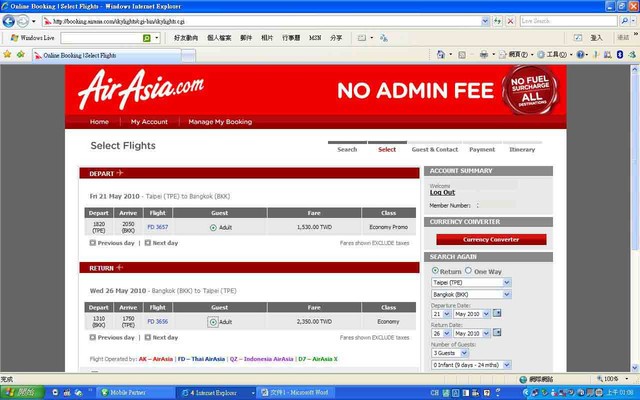Click the Log Out link
The height and width of the screenshot is (400, 640).
442,192
